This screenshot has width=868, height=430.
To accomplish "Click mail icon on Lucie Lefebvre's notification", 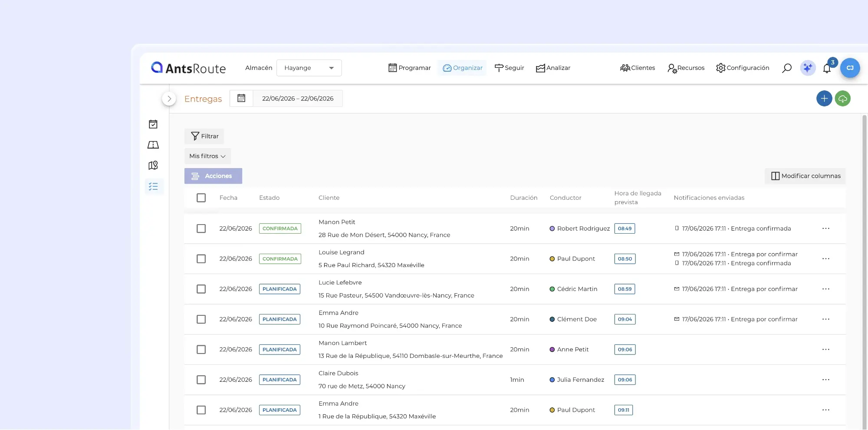I will tap(677, 289).
